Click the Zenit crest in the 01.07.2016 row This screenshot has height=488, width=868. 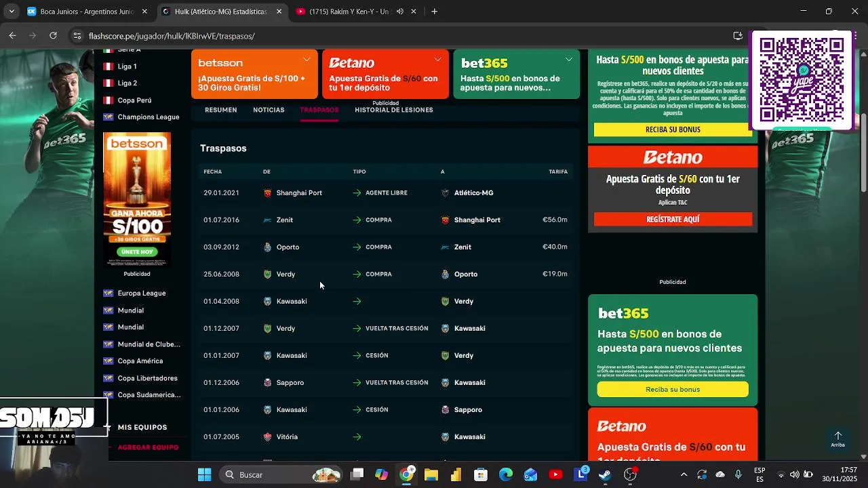pos(267,220)
